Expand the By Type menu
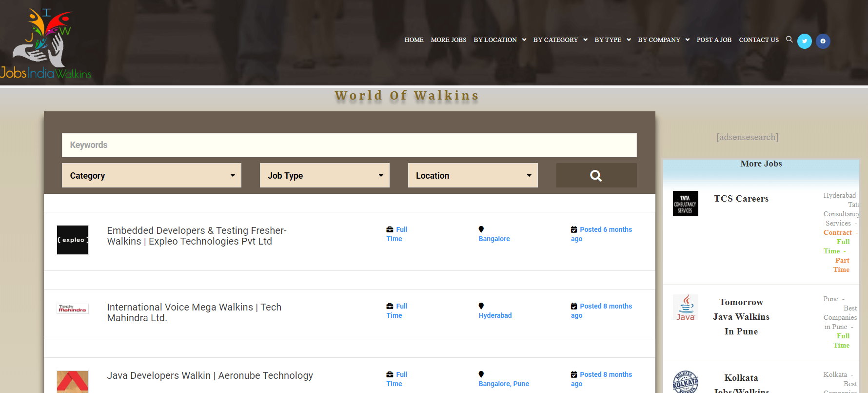This screenshot has width=868, height=393. click(x=612, y=40)
